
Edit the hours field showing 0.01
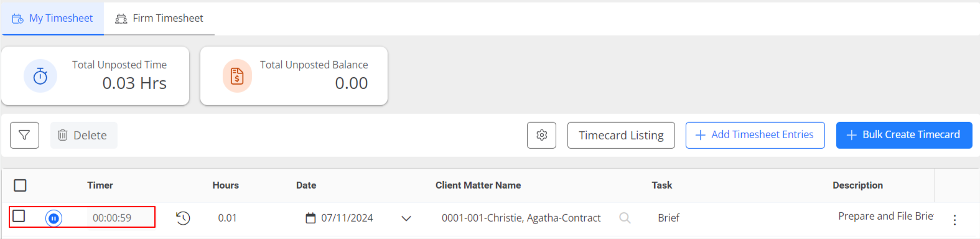(x=227, y=218)
